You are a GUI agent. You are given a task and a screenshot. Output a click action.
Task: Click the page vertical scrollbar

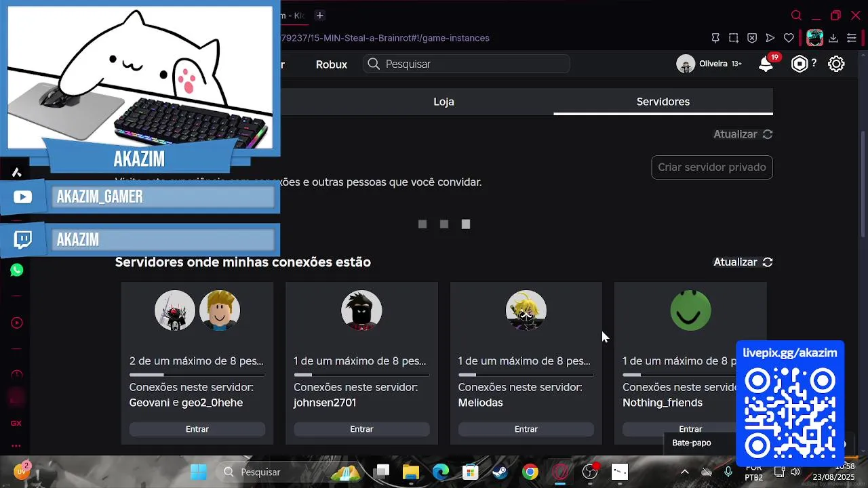864,183
